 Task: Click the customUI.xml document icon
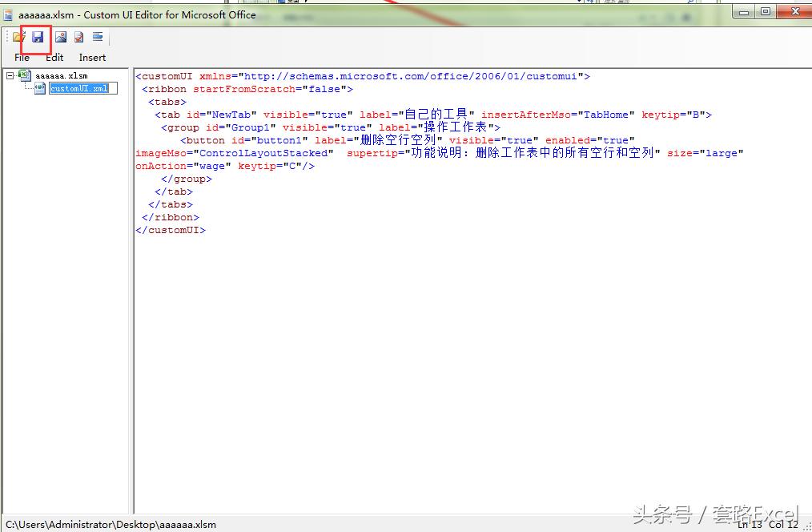click(39, 88)
